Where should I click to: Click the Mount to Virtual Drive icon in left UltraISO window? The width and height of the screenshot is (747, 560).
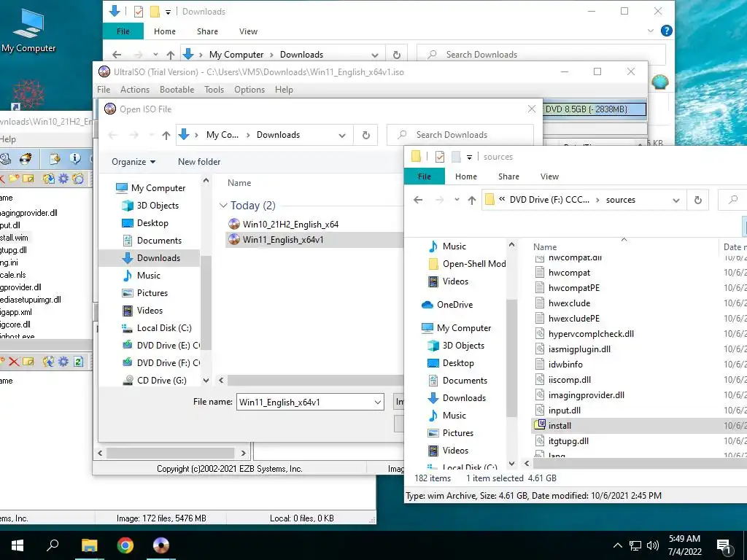5,158
